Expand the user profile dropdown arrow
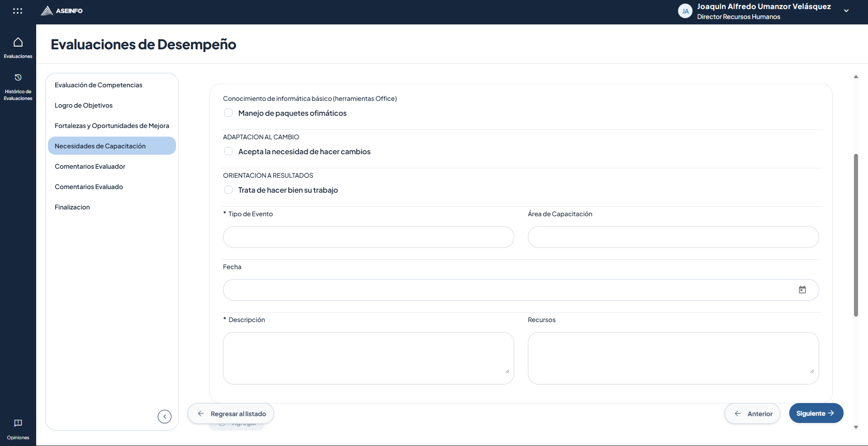This screenshot has height=446, width=868. pos(846,11)
